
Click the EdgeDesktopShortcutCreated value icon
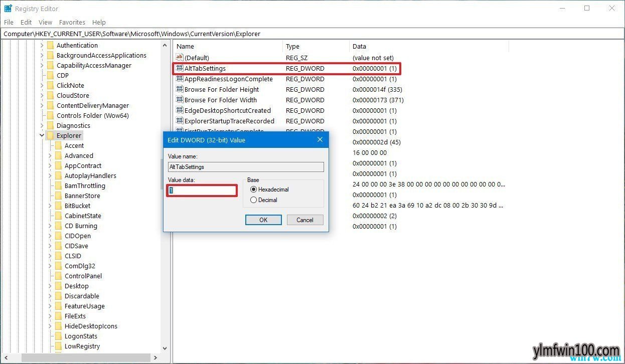180,110
